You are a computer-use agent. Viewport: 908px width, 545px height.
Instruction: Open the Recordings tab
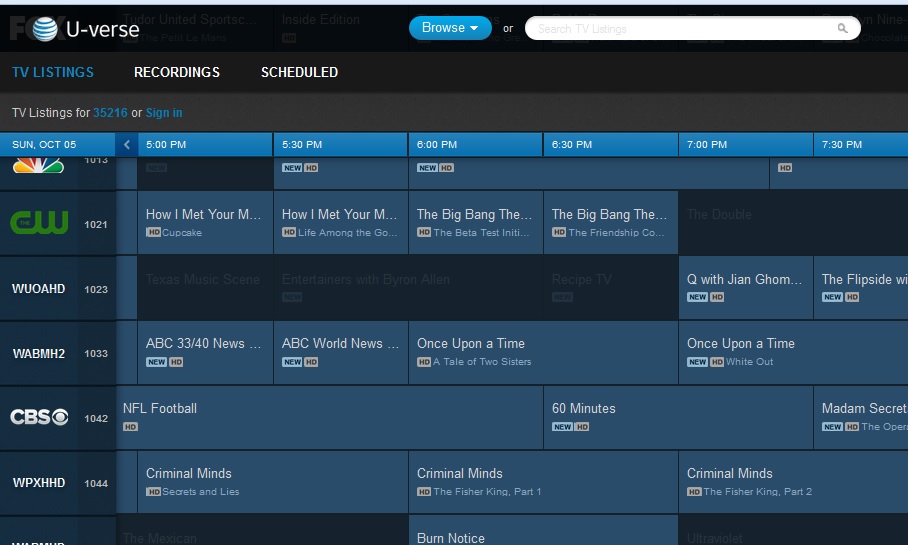click(x=177, y=72)
